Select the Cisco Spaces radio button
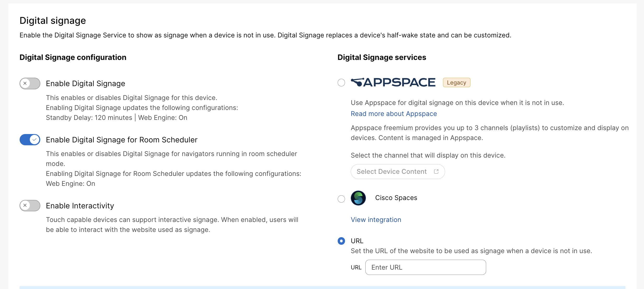The height and width of the screenshot is (289, 644). pos(341,199)
